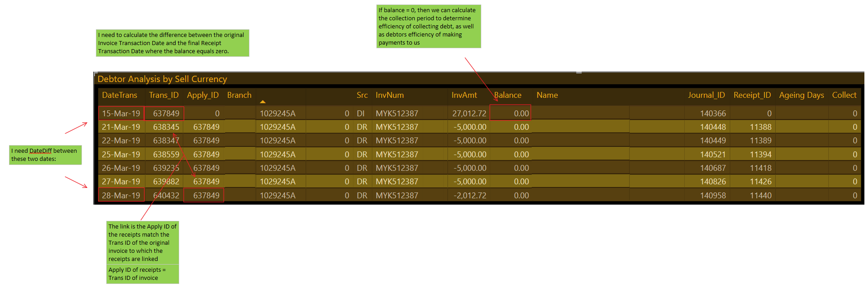Screen dimensions: 868x288
Task: Click the Trans_ID column header
Action: tap(164, 95)
